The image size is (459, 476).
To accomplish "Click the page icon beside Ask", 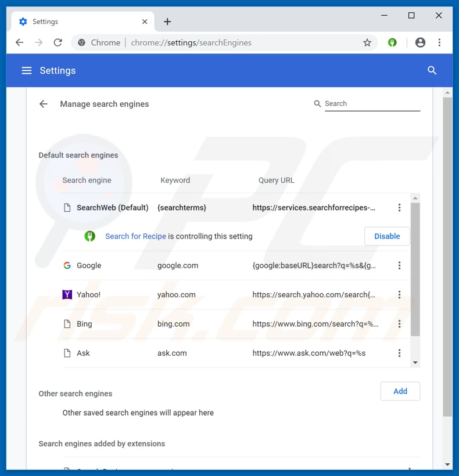I will click(67, 353).
